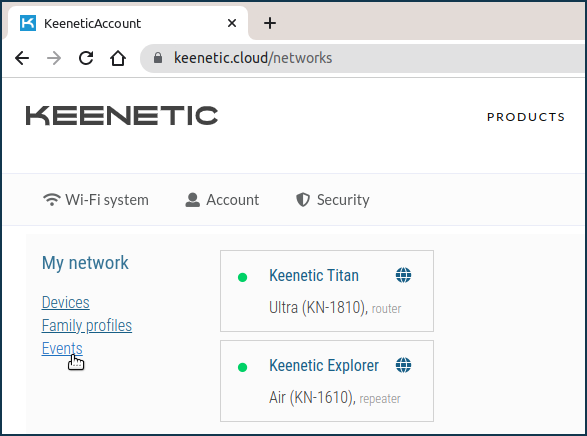Screen dimensions: 587x436
Task: Open the Devices link
Action: coord(66,302)
